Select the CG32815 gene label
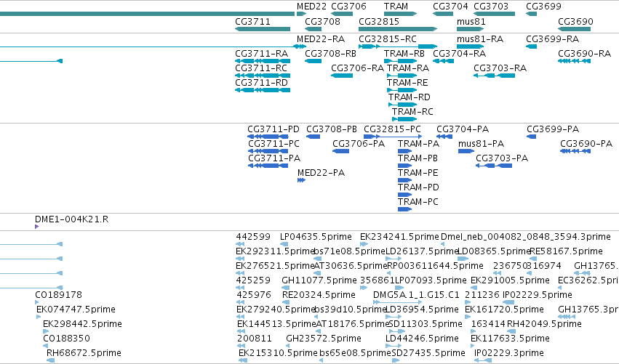 pos(379,22)
